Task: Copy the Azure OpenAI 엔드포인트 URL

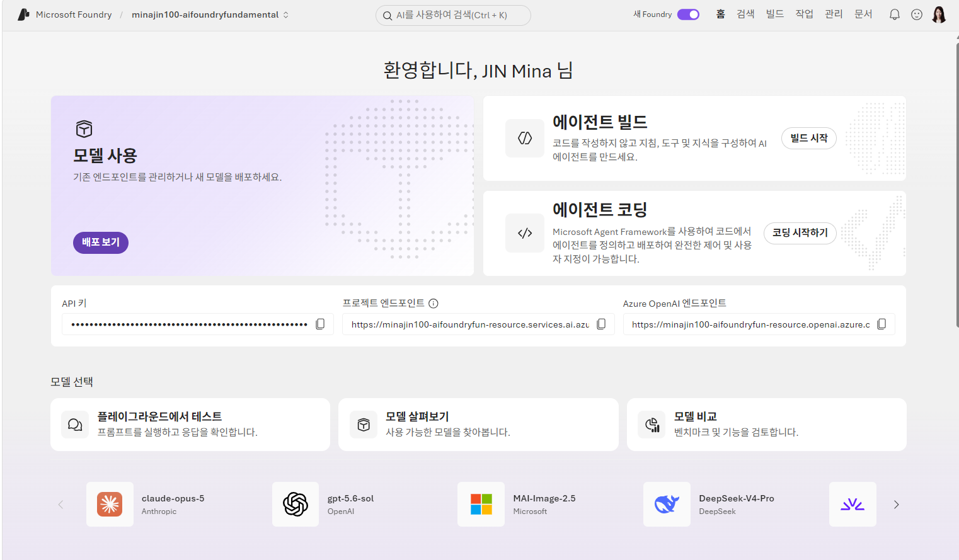Action: point(881,324)
